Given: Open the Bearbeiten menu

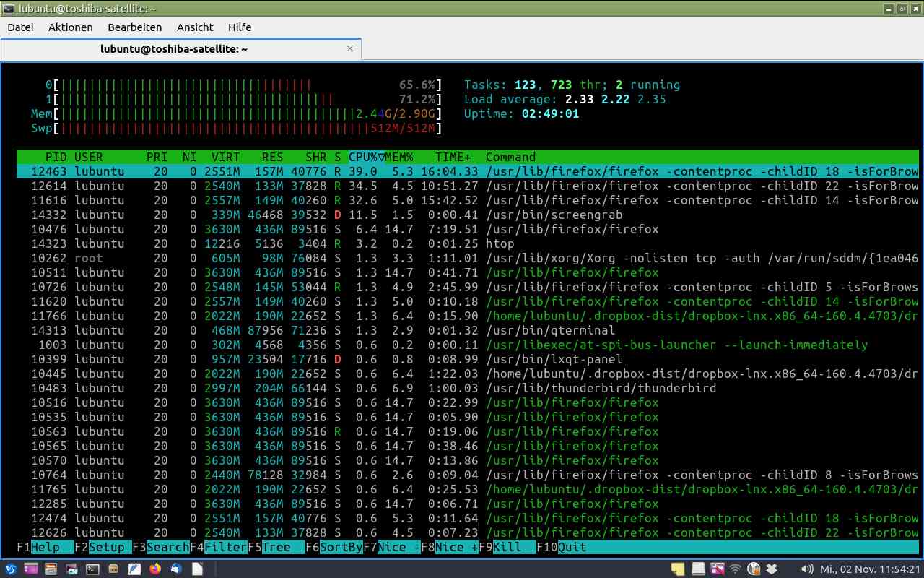Looking at the screenshot, I should click(x=135, y=27).
